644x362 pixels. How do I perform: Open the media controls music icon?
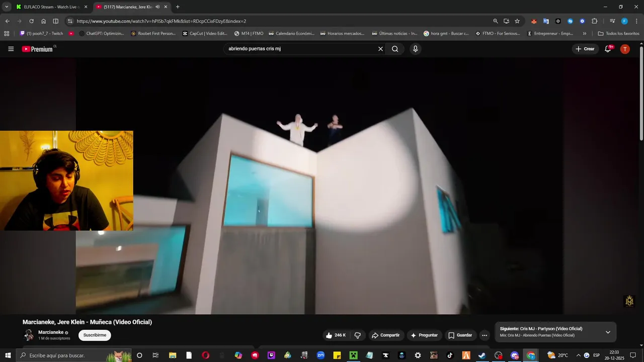[612, 21]
